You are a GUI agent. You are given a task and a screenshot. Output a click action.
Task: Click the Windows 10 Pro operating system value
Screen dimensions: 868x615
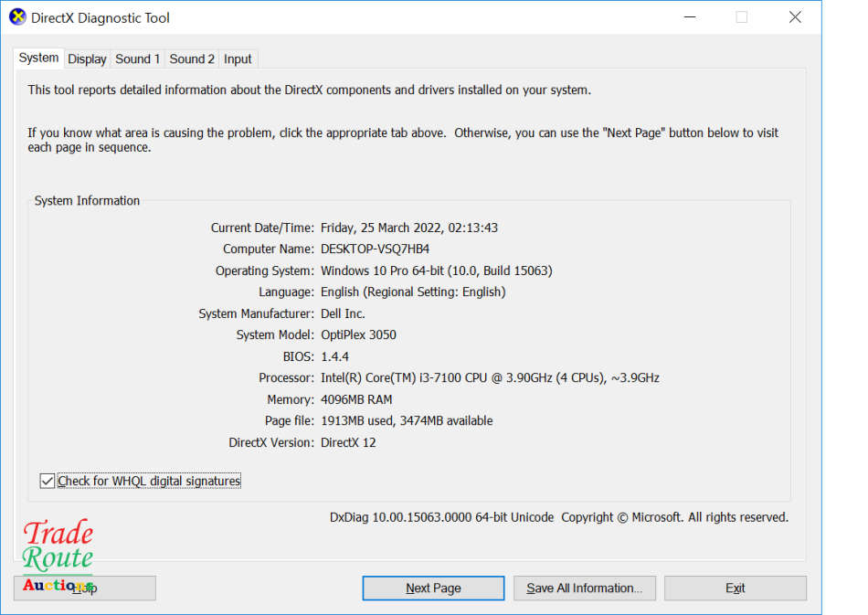click(436, 270)
